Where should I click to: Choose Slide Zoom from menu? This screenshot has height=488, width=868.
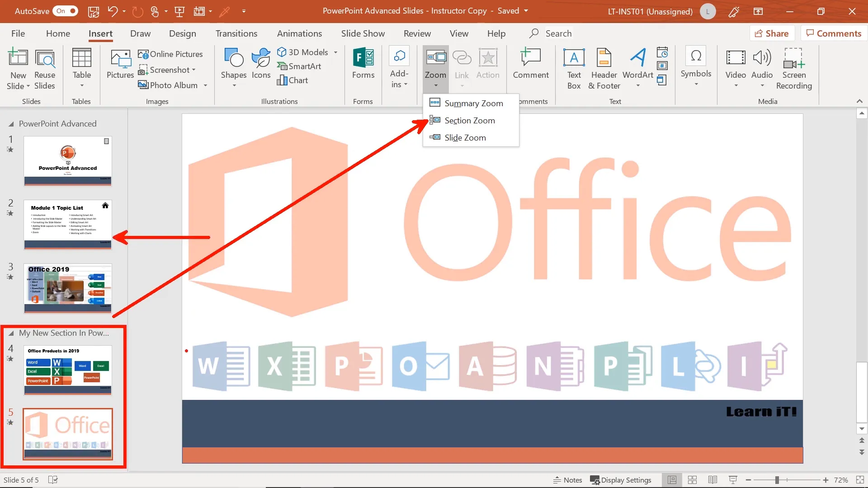(471, 138)
